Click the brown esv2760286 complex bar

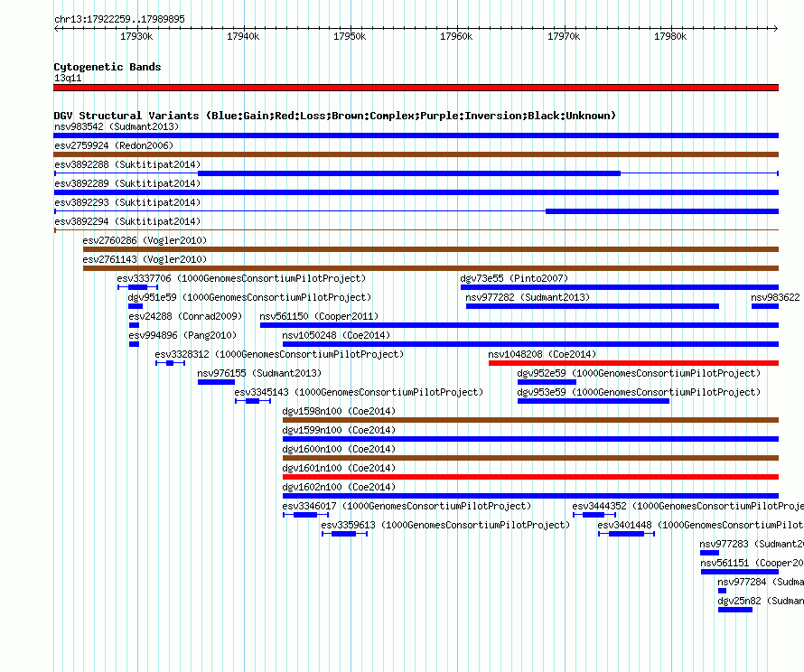coord(431,249)
